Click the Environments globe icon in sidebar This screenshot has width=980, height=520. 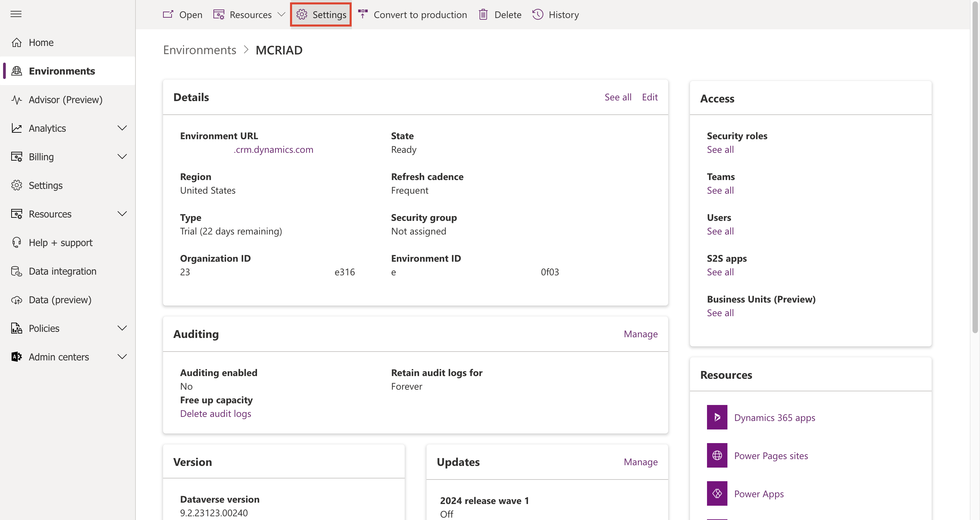16,71
